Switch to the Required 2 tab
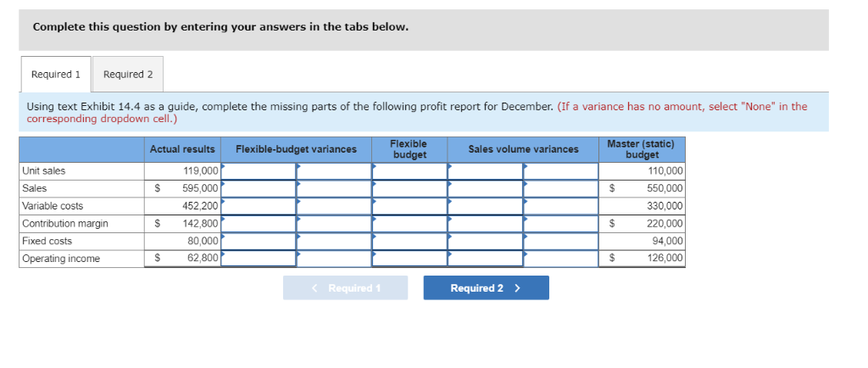The height and width of the screenshot is (368, 868). 128,74
